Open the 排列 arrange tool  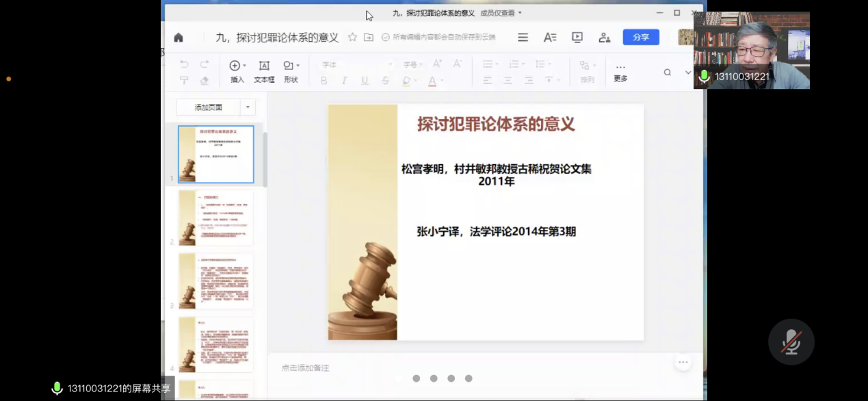tap(586, 70)
